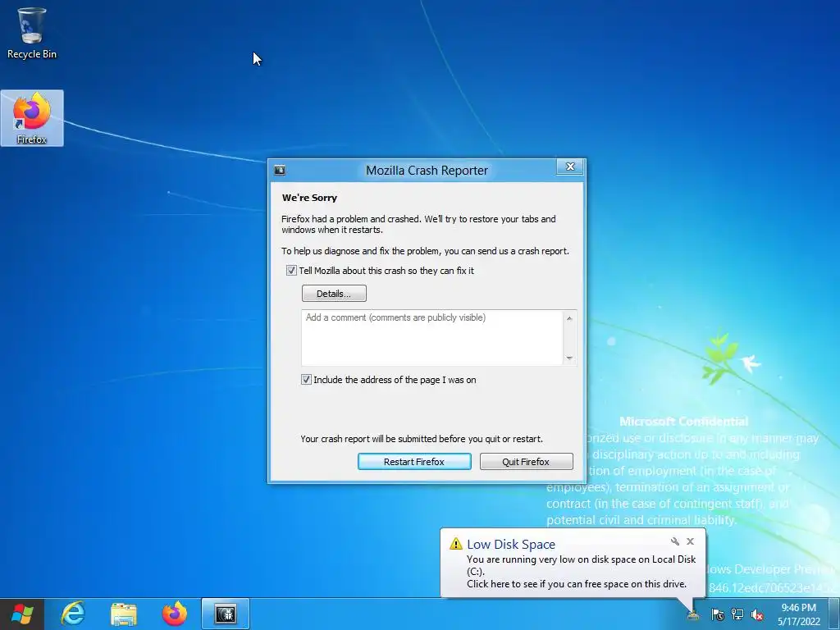Screen dimensions: 840x630
Task: Open the Recycle Bin desktop icon
Action: click(32, 33)
